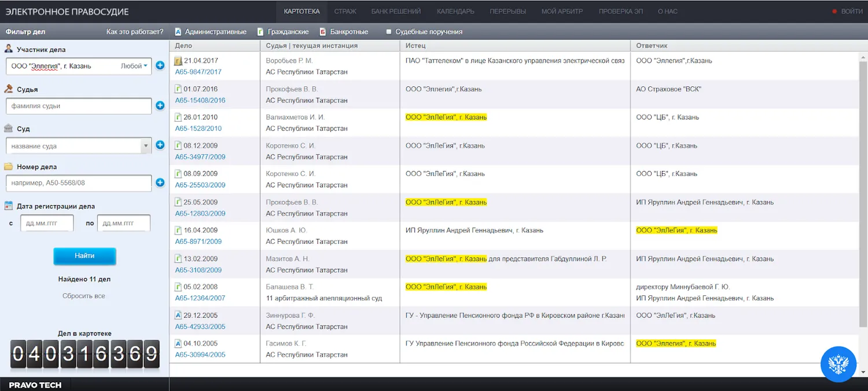
Task: Expand the court name dropdown arrow
Action: pos(146,146)
